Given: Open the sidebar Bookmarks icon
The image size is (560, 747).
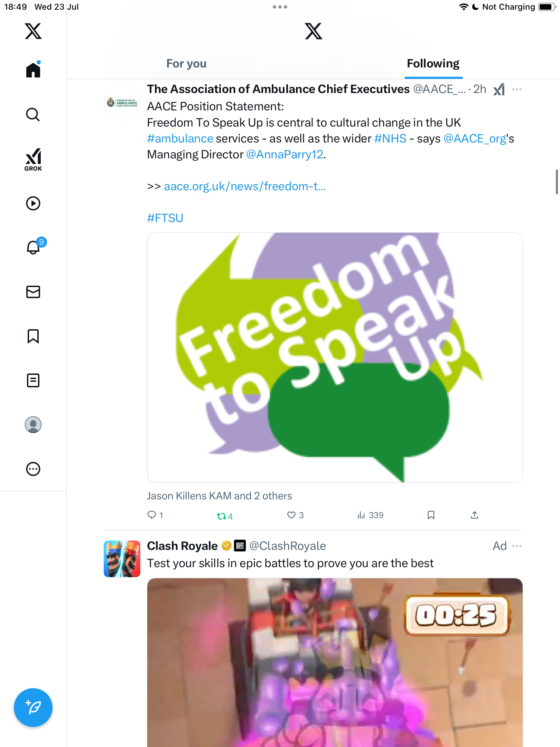Looking at the screenshot, I should [x=33, y=336].
